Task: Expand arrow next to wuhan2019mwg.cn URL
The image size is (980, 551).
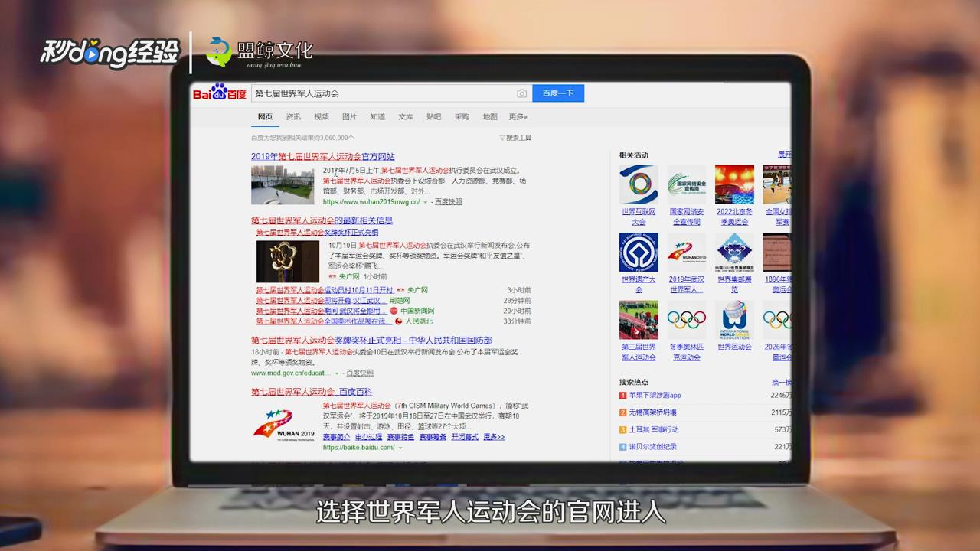Action: [x=426, y=203]
